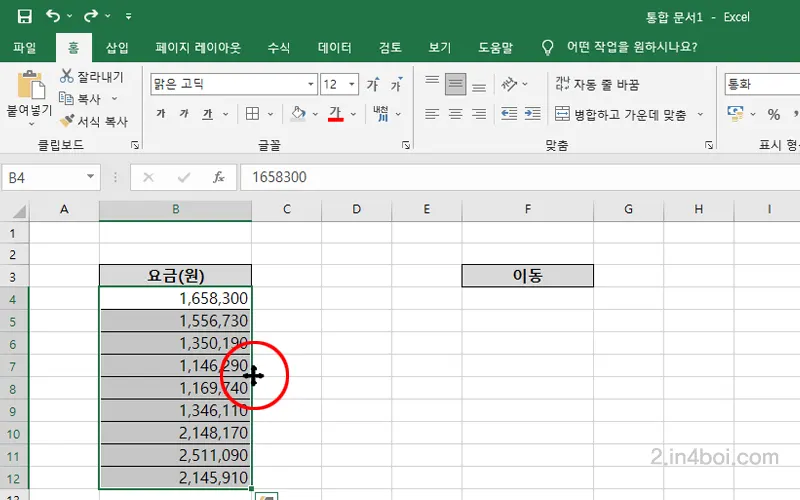This screenshot has width=800, height=500.
Task: Toggle underline formatting
Action: [207, 114]
